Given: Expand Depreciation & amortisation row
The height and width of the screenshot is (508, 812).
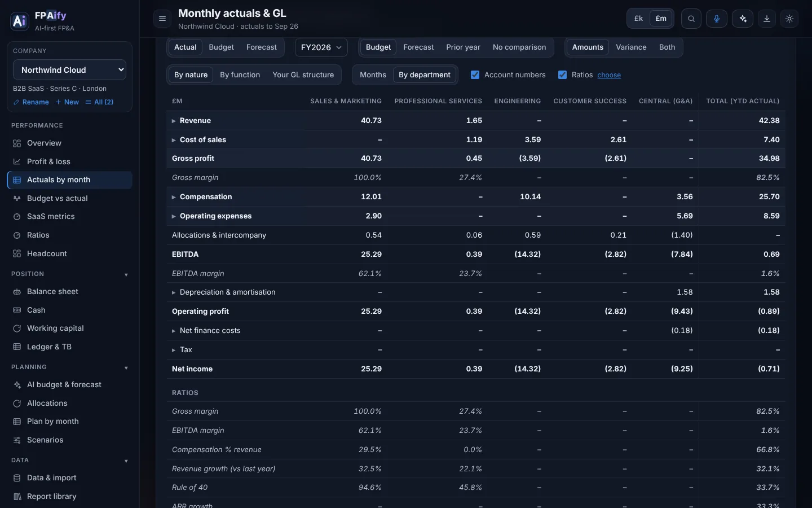Looking at the screenshot, I should point(174,292).
